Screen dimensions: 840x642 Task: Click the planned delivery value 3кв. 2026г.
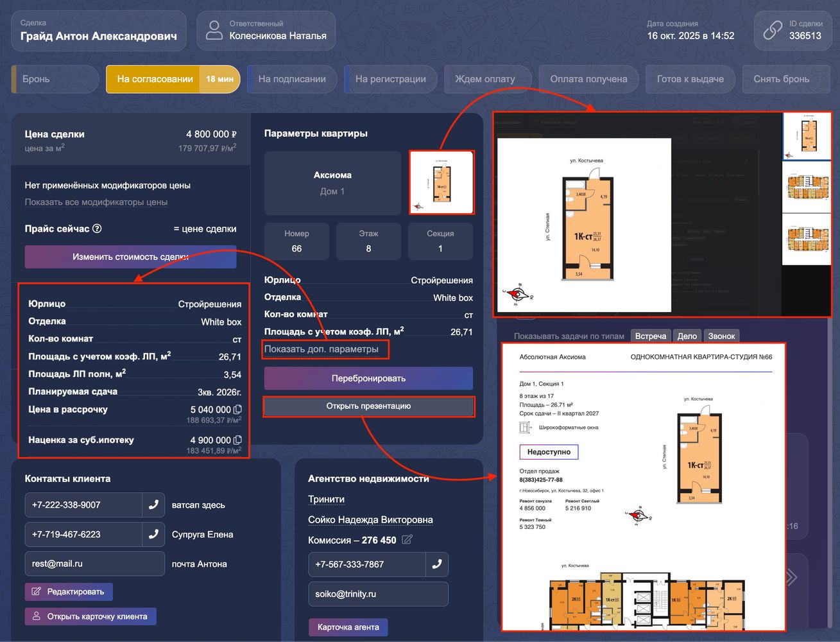[219, 392]
